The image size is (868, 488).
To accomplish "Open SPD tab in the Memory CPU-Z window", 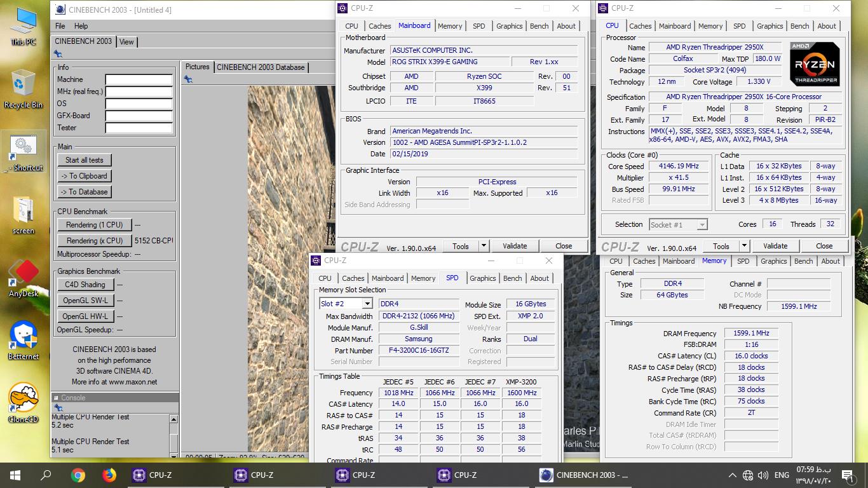I will tap(743, 261).
